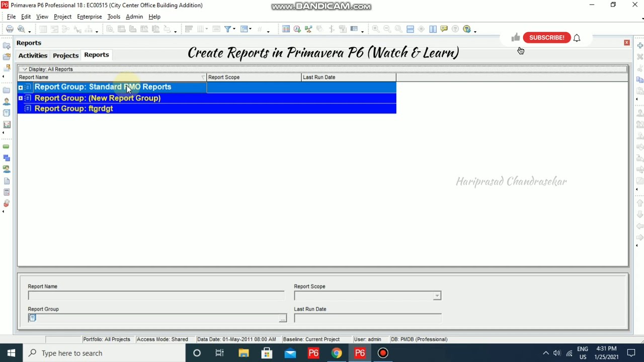The image size is (644, 362).
Task: Click the Print icon in the toolbar
Action: 10,29
